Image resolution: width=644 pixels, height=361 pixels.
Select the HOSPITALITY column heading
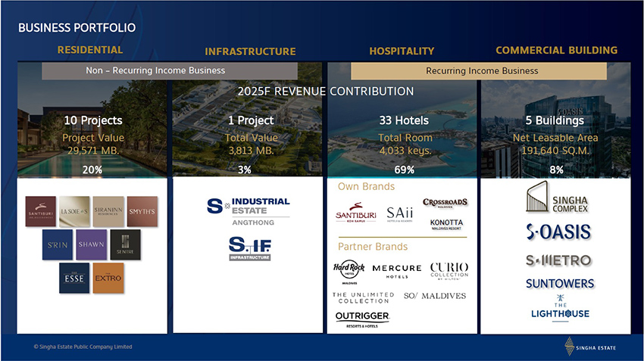click(402, 51)
